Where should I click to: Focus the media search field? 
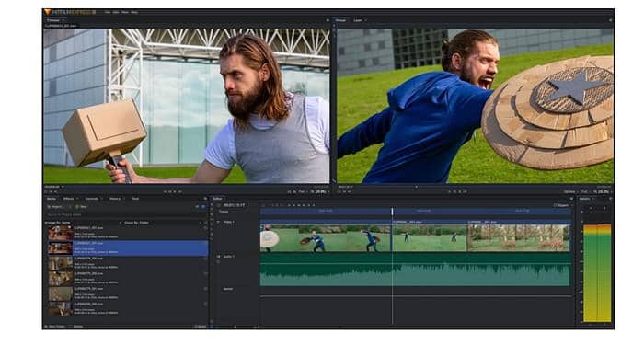pos(125,214)
